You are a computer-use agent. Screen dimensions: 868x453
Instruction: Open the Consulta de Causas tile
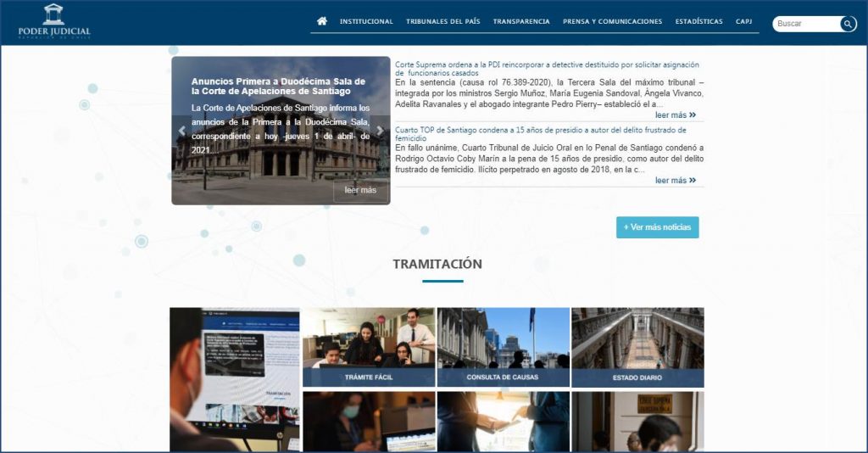point(504,347)
